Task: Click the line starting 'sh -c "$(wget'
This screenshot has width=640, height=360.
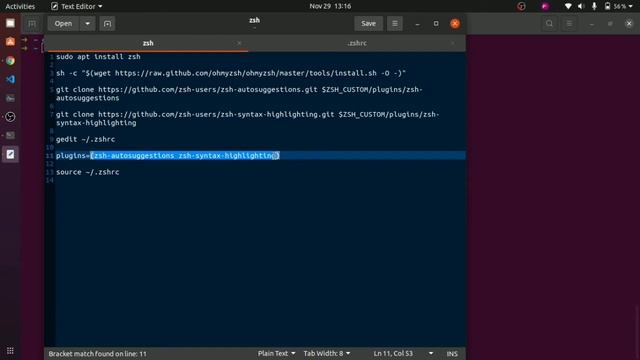Action: click(231, 73)
